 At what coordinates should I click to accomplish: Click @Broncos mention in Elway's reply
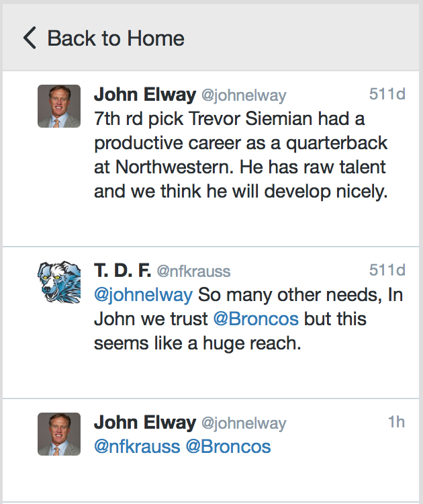point(228,447)
